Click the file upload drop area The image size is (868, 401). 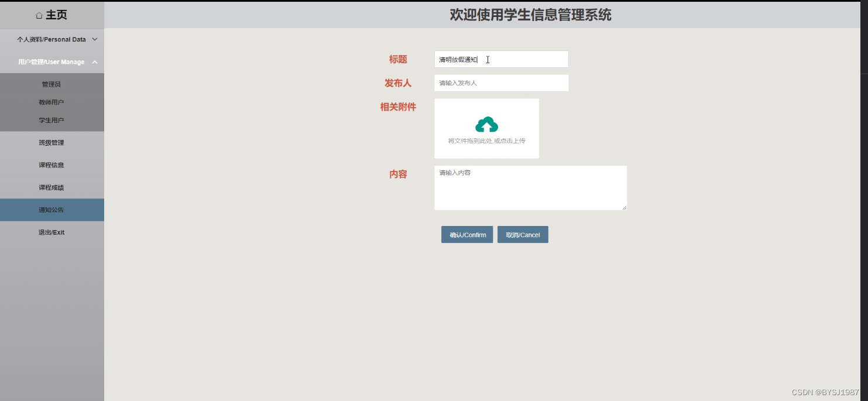486,128
